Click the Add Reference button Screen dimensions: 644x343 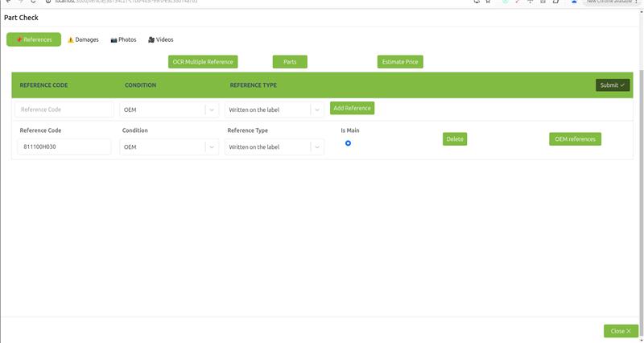click(x=352, y=108)
